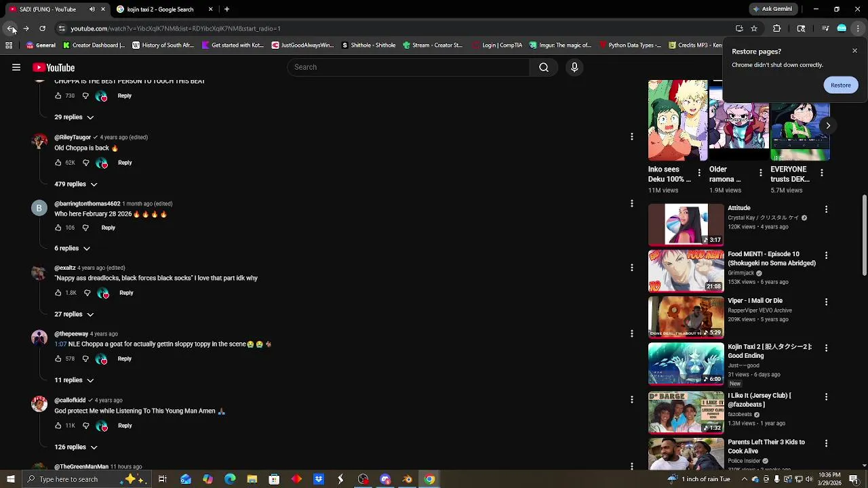Open options for 'EVERYONE trusts DEK' short
This screenshot has height=488, width=868.
coord(822,173)
